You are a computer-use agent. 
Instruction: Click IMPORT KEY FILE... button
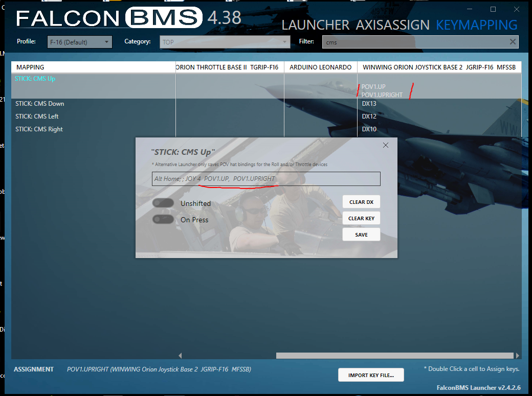click(x=371, y=375)
